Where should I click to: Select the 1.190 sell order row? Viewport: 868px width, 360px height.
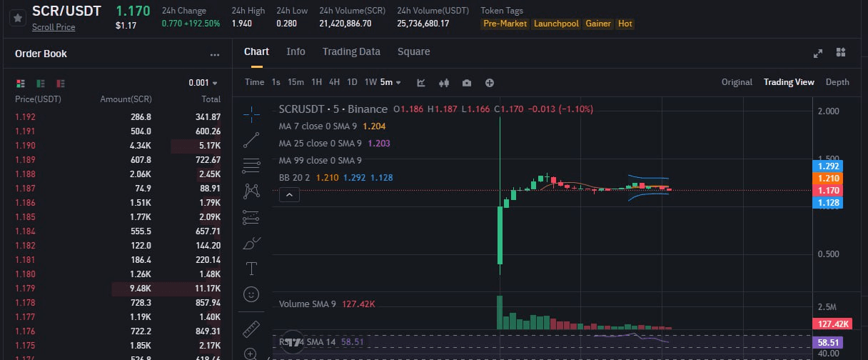[118, 146]
